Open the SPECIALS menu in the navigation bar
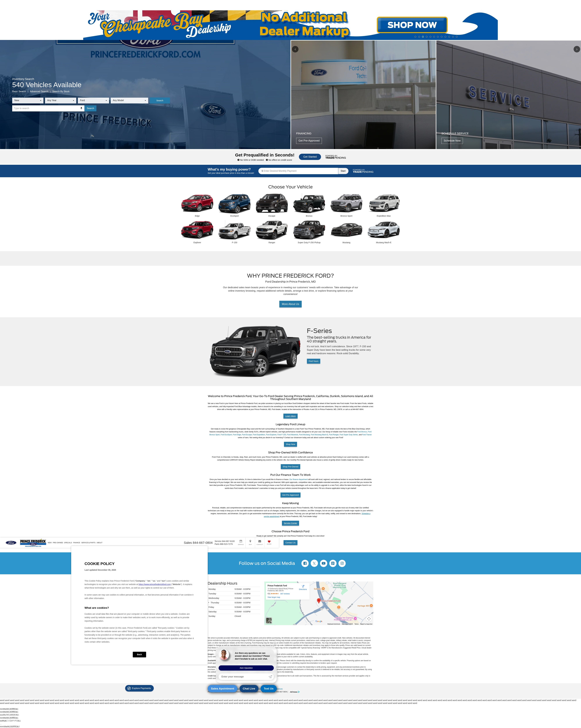 tap(68, 543)
